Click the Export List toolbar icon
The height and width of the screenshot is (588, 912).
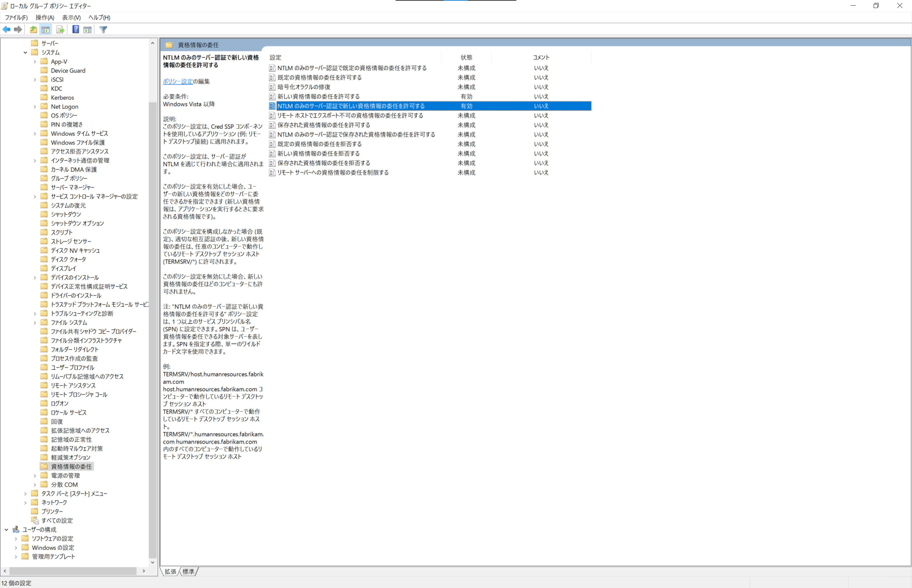click(60, 30)
